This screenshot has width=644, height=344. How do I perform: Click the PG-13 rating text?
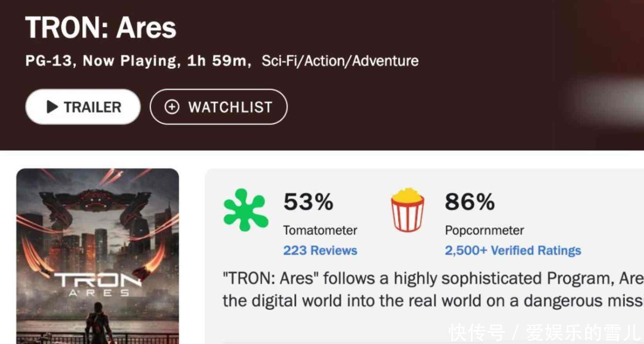coord(49,61)
